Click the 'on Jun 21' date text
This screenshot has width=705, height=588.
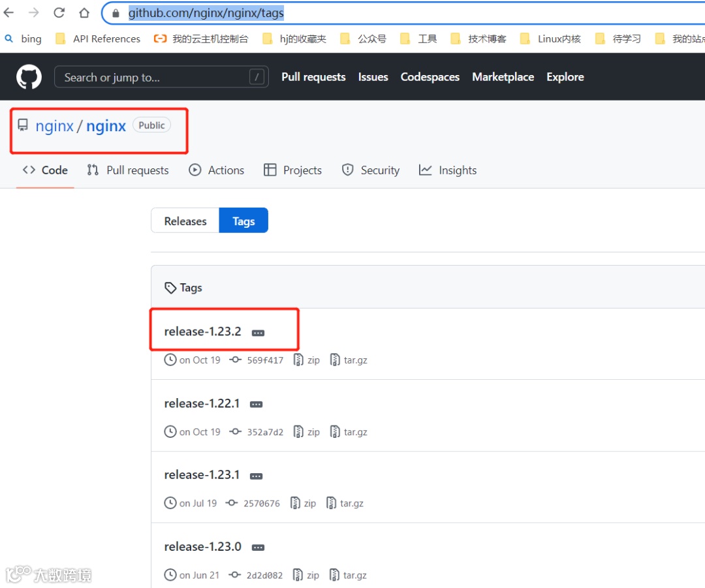pos(199,575)
